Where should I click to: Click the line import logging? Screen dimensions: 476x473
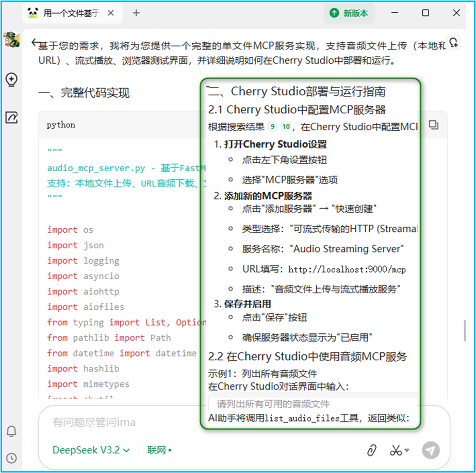click(83, 260)
